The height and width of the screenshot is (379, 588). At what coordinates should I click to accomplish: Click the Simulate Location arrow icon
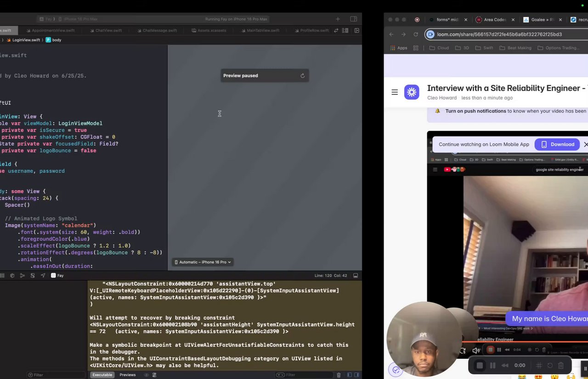coord(43,275)
